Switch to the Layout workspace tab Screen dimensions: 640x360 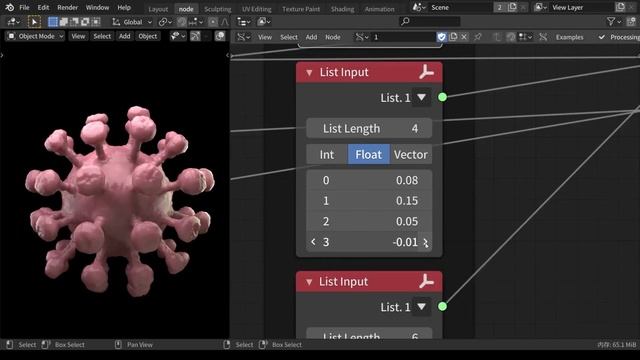(x=158, y=9)
